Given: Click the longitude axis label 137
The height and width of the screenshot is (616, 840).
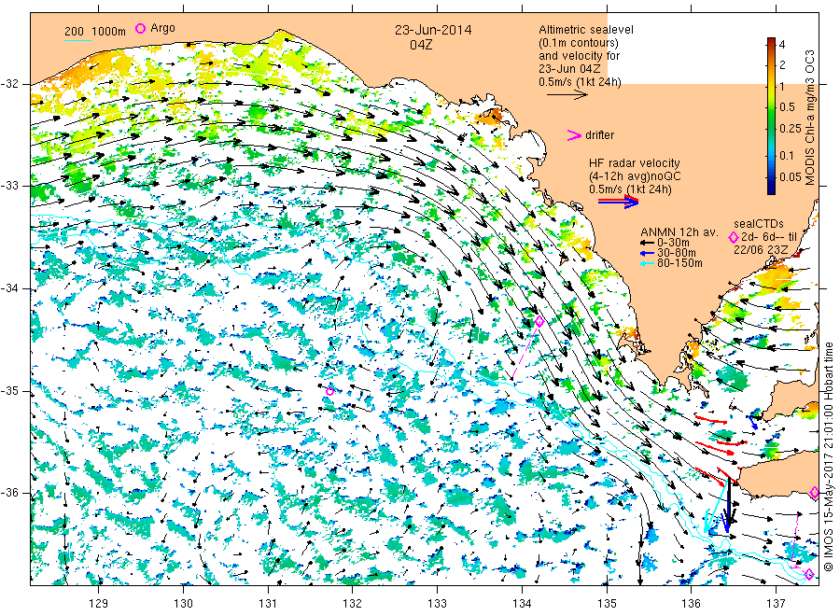Looking at the screenshot, I should pos(776,604).
